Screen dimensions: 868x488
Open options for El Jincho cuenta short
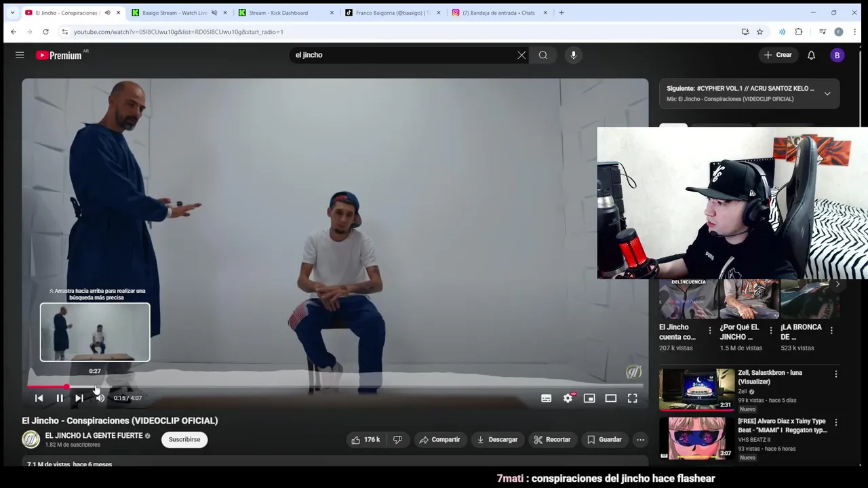click(710, 331)
